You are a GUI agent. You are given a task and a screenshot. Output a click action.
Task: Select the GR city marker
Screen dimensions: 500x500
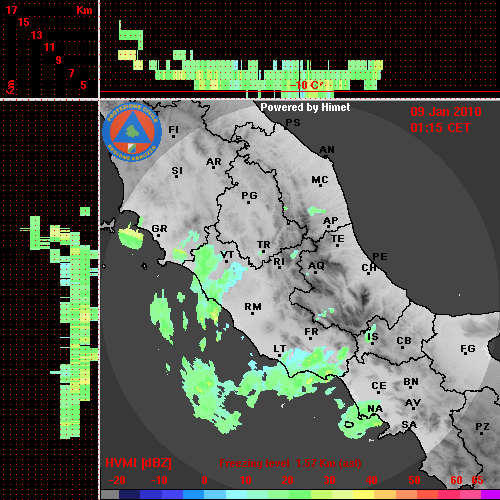(x=159, y=230)
